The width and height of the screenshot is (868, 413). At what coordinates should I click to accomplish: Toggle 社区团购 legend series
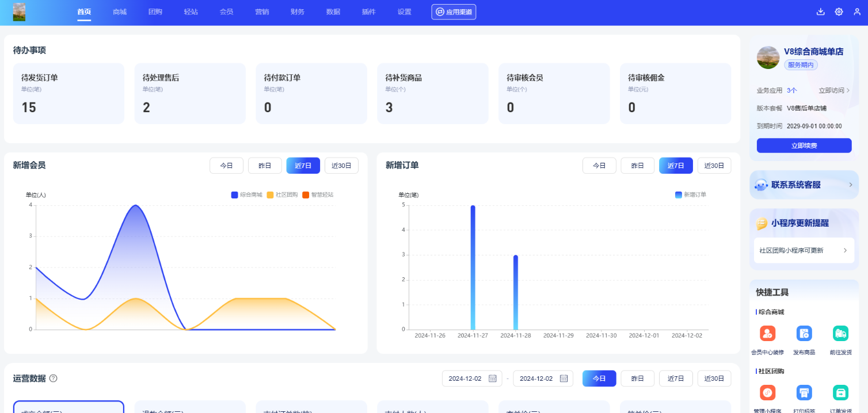(282, 195)
